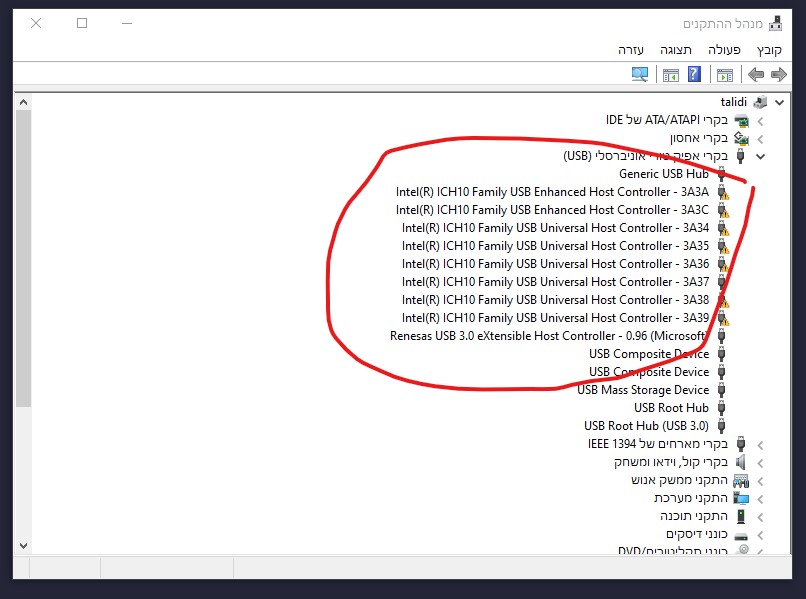Click the speaker icon for sound controllers
Image resolution: width=806 pixels, height=599 pixels.
(x=741, y=462)
